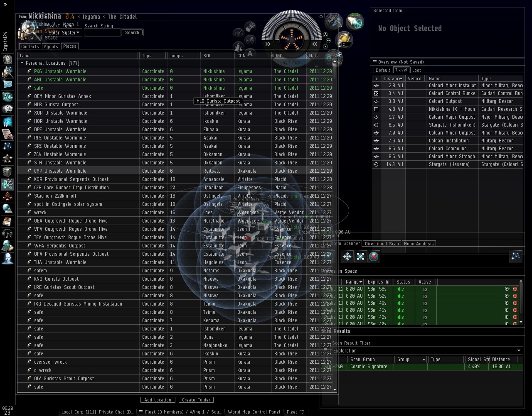
Task: Select the Default overview tab
Action: 383,70
